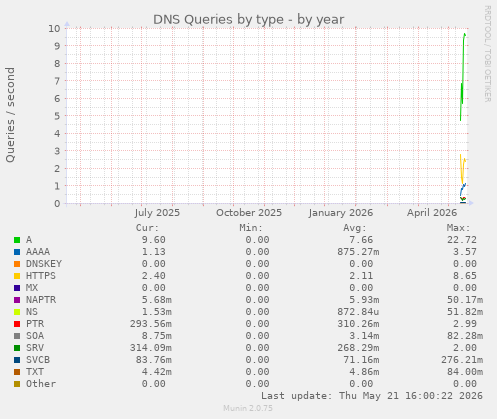497x419 pixels.
Task: Click the NAPTR legend label
Action: pos(41,300)
